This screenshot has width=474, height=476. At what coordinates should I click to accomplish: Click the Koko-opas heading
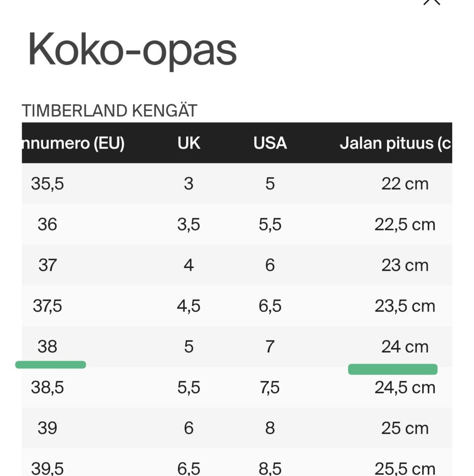[x=132, y=49]
